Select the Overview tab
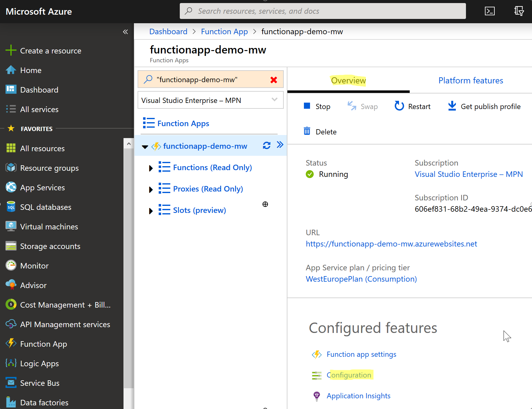 point(348,80)
